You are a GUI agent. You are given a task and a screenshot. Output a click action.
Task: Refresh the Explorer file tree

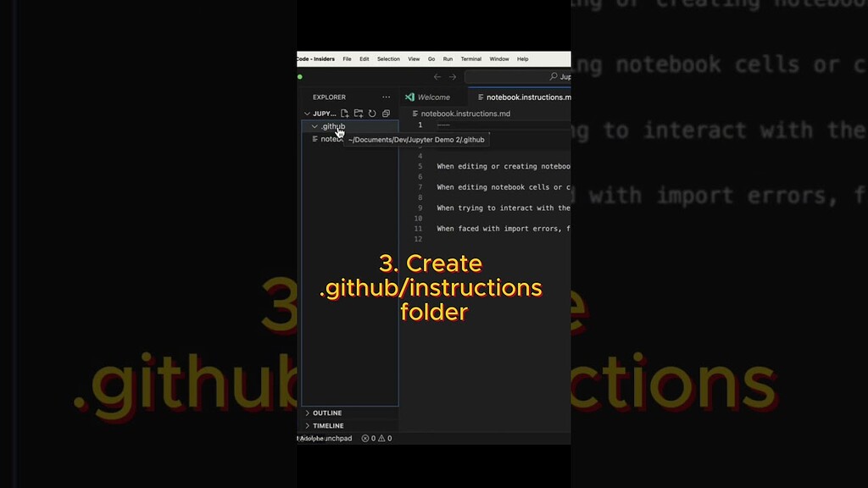coord(371,114)
